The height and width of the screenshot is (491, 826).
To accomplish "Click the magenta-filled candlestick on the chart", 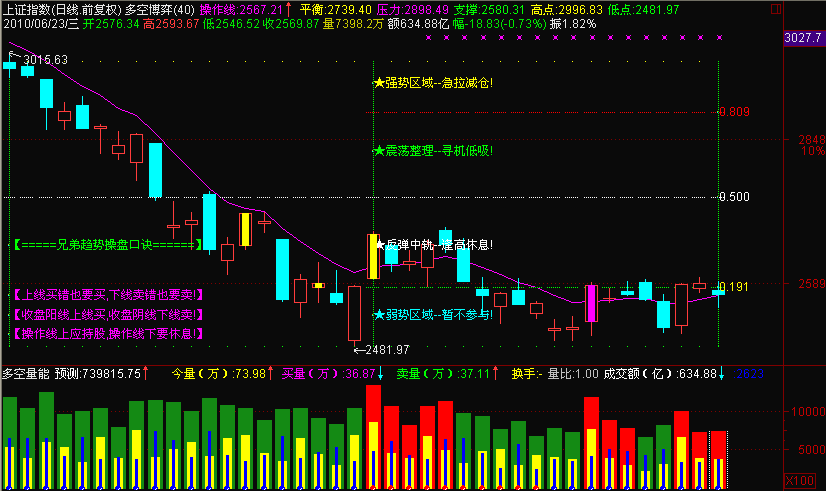I will [592, 303].
